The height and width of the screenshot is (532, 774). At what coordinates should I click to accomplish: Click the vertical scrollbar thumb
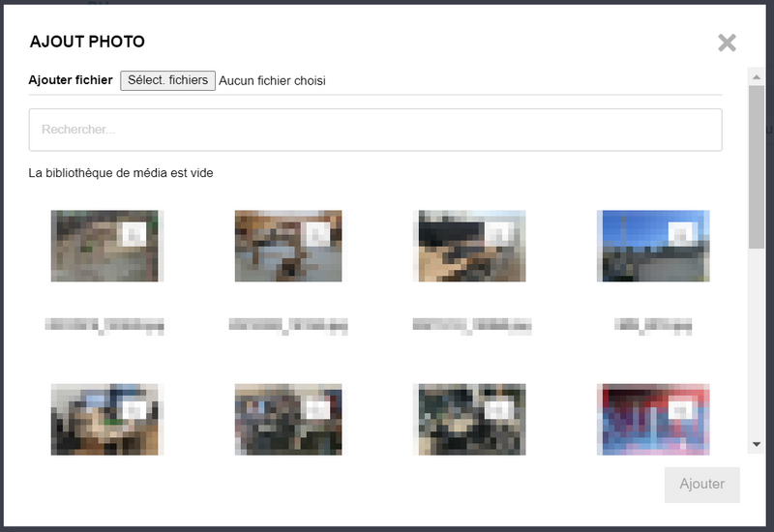[x=757, y=166]
